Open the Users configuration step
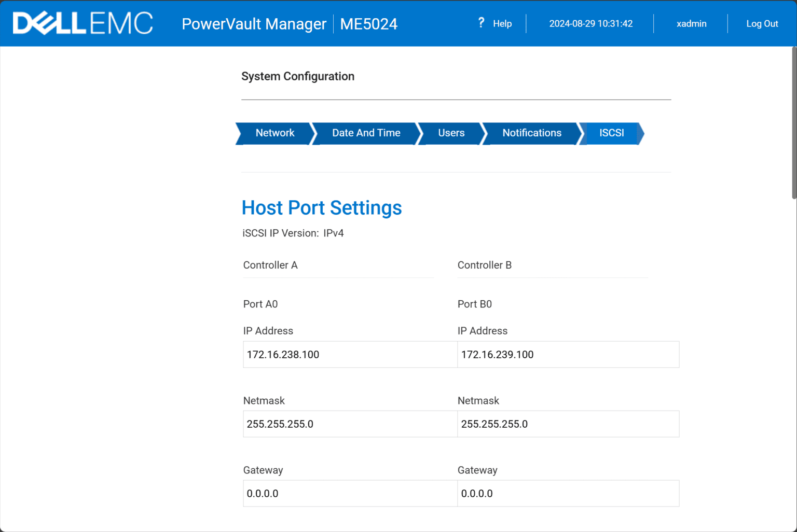 tap(450, 133)
